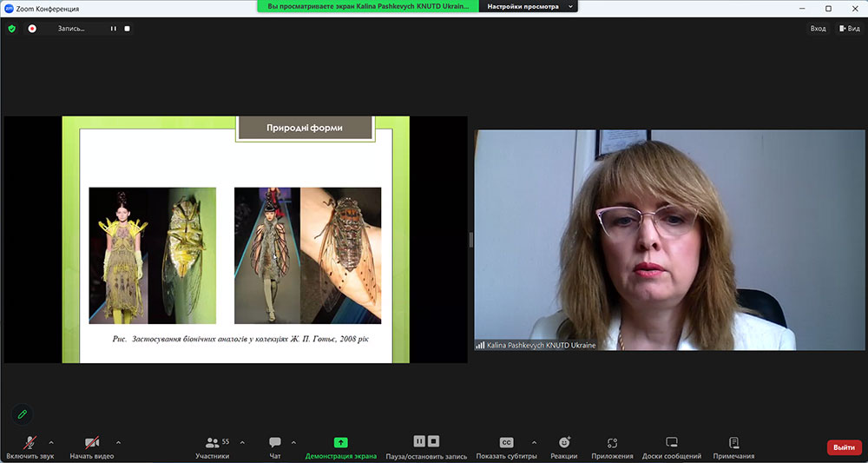Open Доски сообщений whiteboards
Image resolution: width=868 pixels, height=463 pixels.
(672, 448)
